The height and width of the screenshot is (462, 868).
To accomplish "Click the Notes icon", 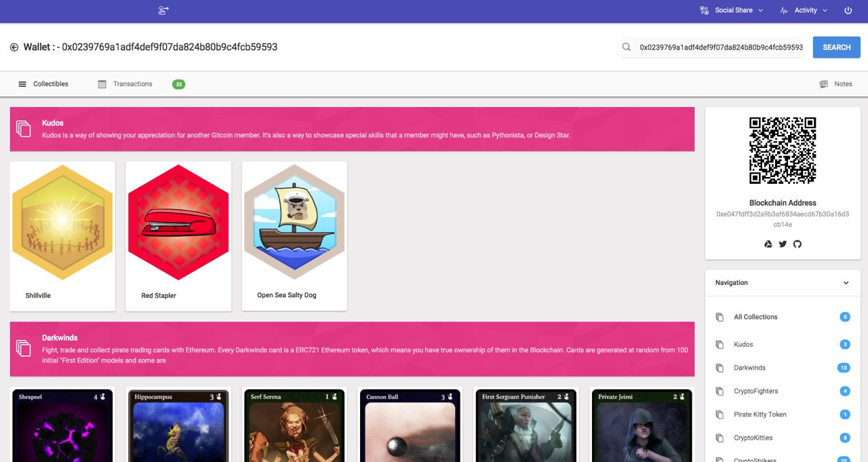I will [823, 84].
